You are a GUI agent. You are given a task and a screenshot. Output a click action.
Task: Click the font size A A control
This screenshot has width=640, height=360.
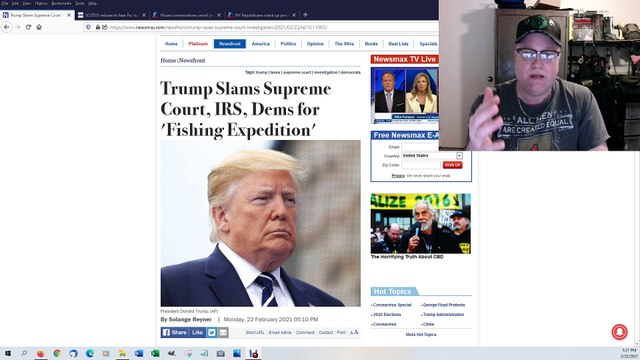pos(354,332)
